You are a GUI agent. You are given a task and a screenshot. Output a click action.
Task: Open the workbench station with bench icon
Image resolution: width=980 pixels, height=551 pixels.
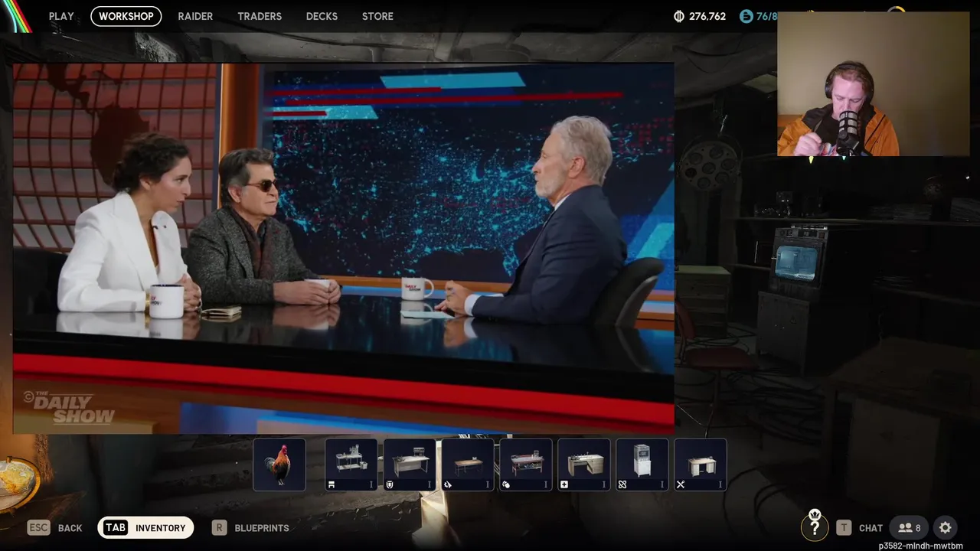click(x=351, y=465)
